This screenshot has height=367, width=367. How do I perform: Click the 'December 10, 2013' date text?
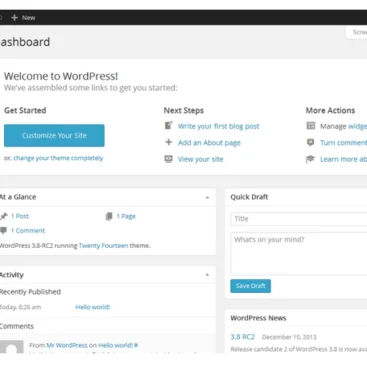[x=289, y=337]
